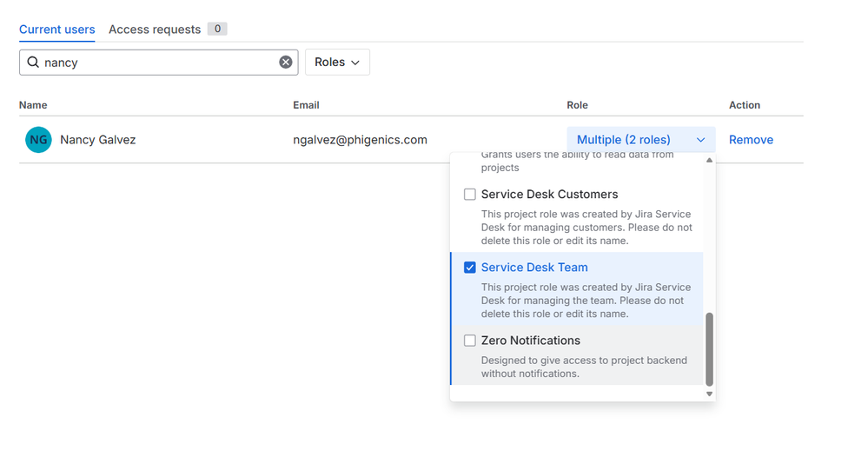Select the ngalvez@phigenics.com email
The height and width of the screenshot is (457, 868).
pyautogui.click(x=360, y=140)
